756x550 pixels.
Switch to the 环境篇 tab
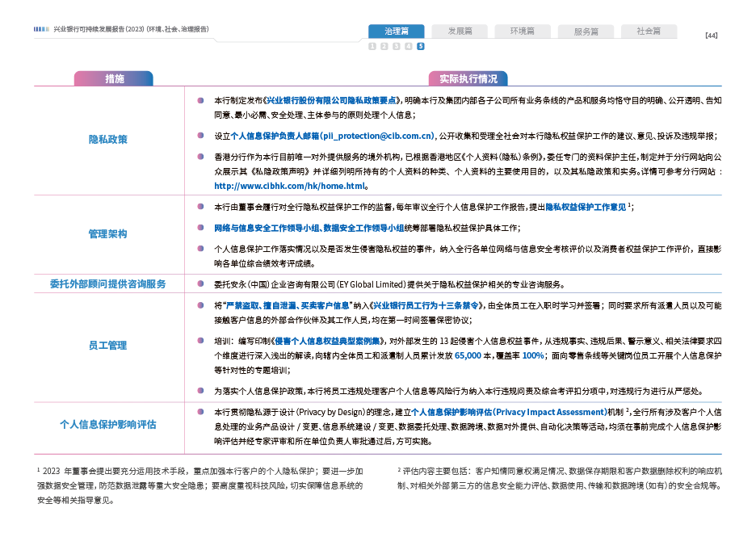click(522, 31)
